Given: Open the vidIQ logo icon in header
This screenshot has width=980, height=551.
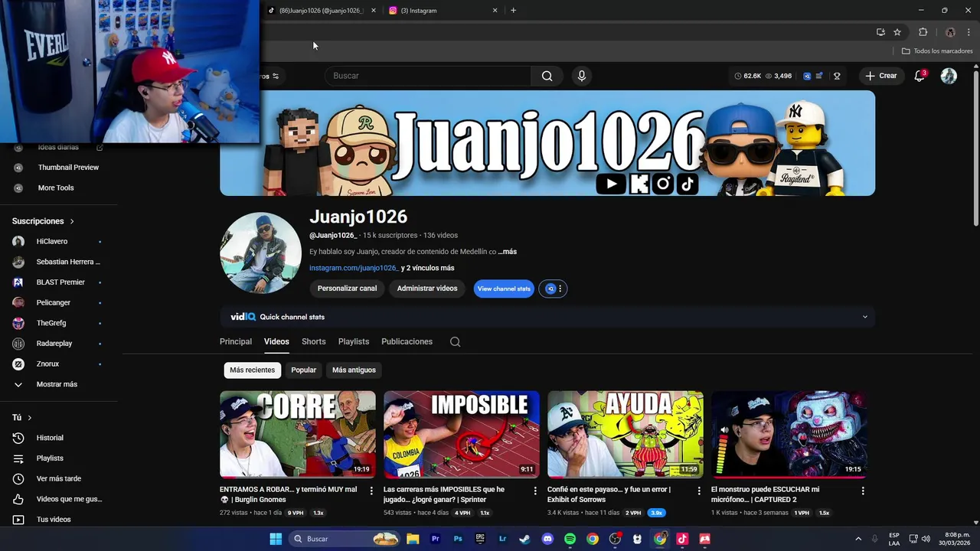Looking at the screenshot, I should point(807,76).
